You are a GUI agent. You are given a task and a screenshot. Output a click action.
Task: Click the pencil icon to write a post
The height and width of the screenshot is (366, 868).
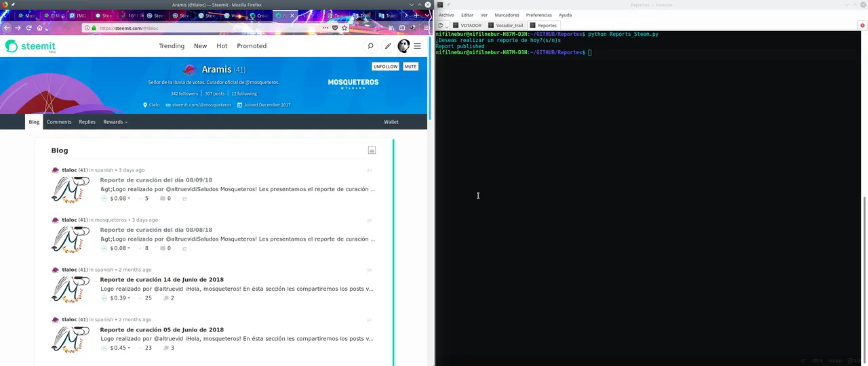point(388,46)
